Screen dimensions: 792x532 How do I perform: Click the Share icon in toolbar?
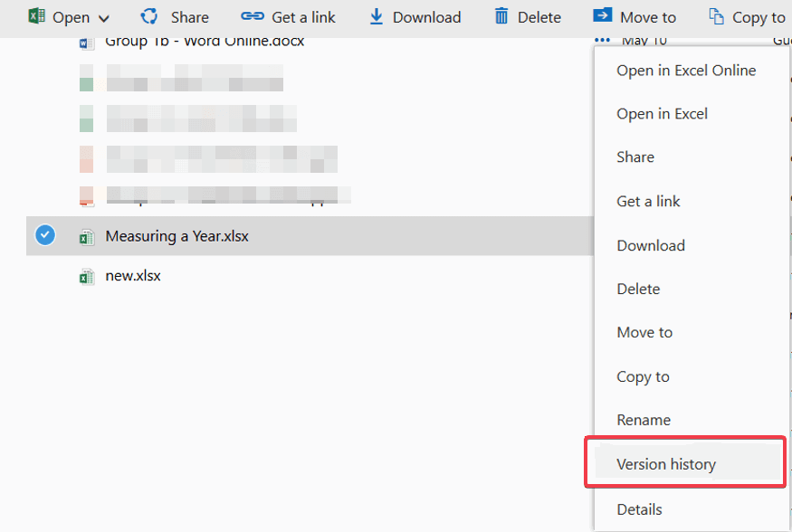(149, 16)
